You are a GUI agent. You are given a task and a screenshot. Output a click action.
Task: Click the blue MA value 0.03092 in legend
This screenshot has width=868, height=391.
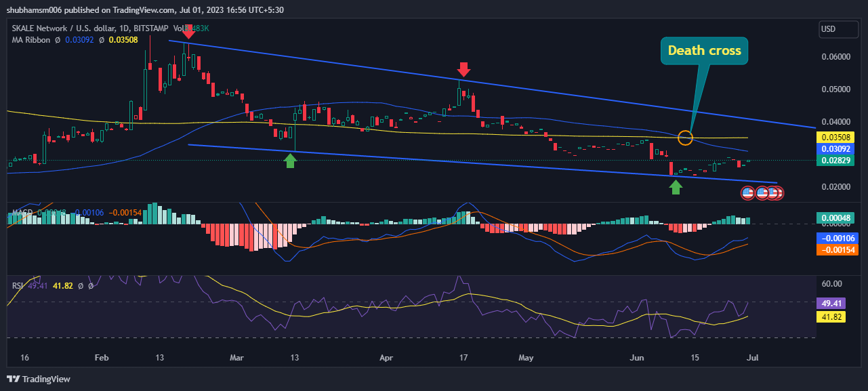[80, 40]
